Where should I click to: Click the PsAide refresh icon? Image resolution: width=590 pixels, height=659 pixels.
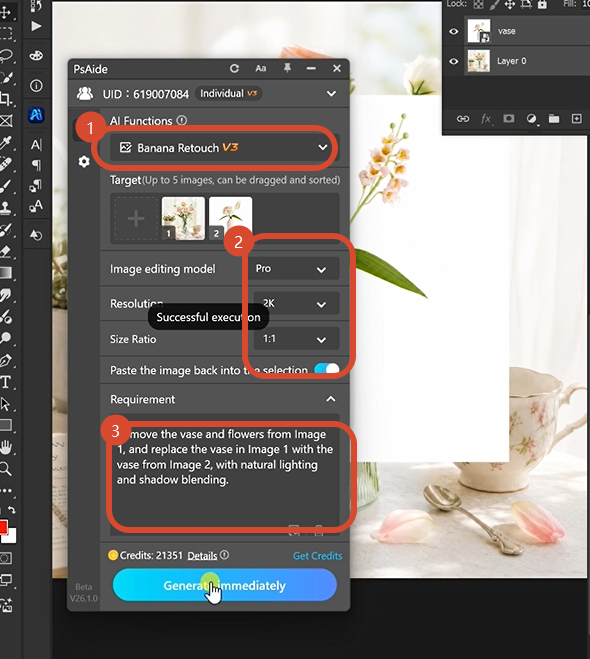(x=234, y=69)
